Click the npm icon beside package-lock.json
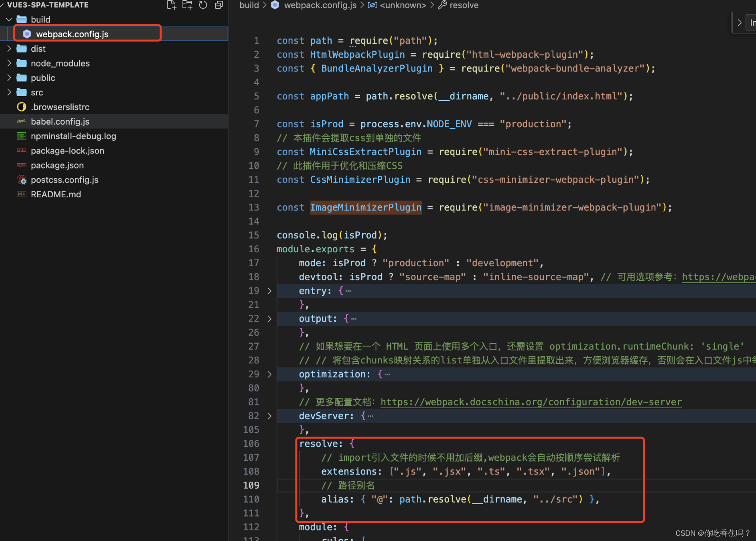The width and height of the screenshot is (756, 541). point(22,151)
